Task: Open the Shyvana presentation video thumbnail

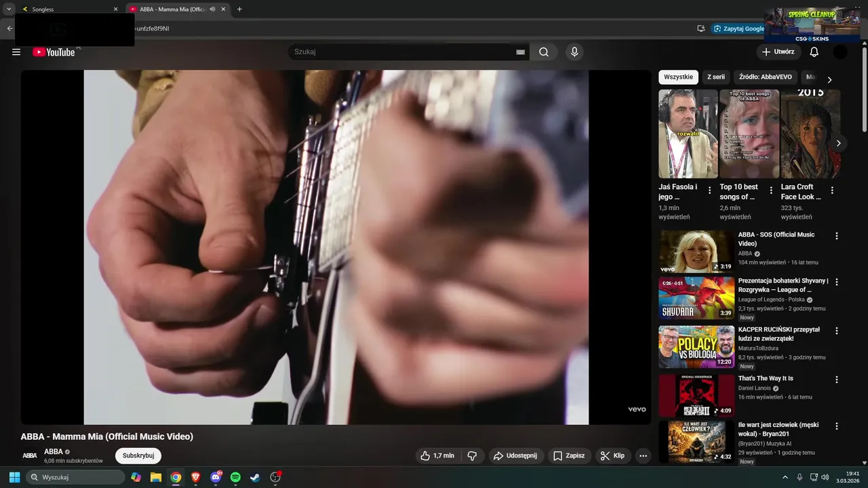Action: [x=696, y=298]
